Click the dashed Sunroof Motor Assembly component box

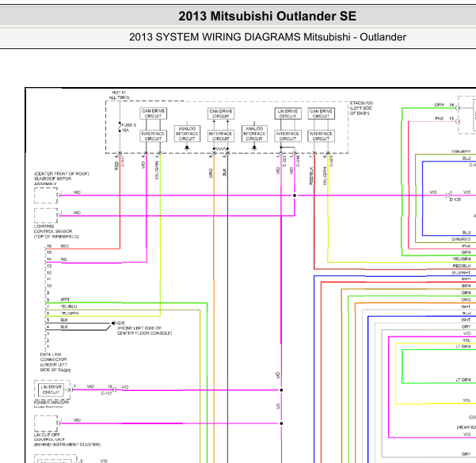(46, 195)
